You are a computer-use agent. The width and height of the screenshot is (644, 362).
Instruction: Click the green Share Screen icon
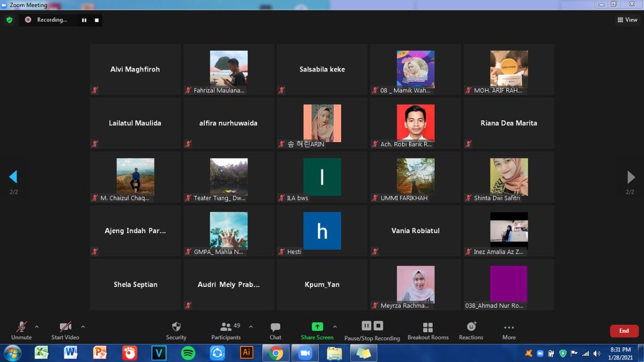coord(317,327)
